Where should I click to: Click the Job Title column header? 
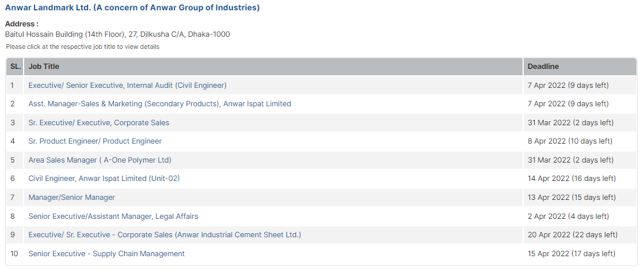[44, 67]
